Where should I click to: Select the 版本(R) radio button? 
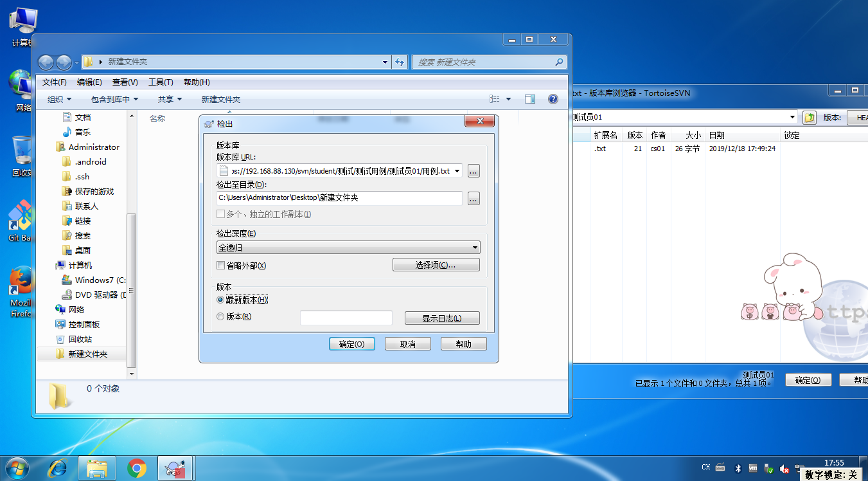(x=220, y=316)
